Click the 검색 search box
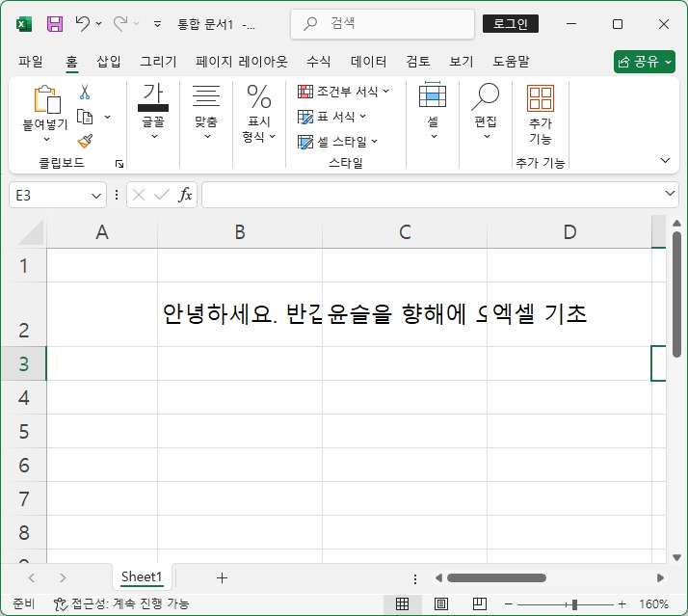 [383, 24]
